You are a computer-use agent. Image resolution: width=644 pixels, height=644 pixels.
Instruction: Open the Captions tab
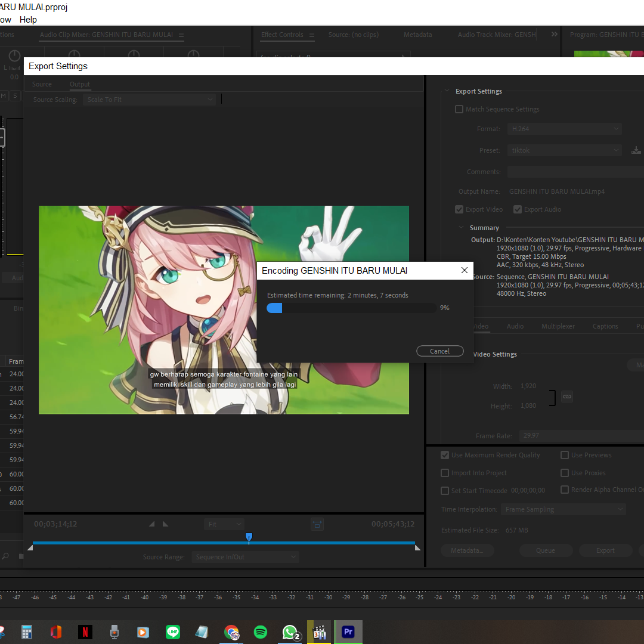tap(605, 326)
